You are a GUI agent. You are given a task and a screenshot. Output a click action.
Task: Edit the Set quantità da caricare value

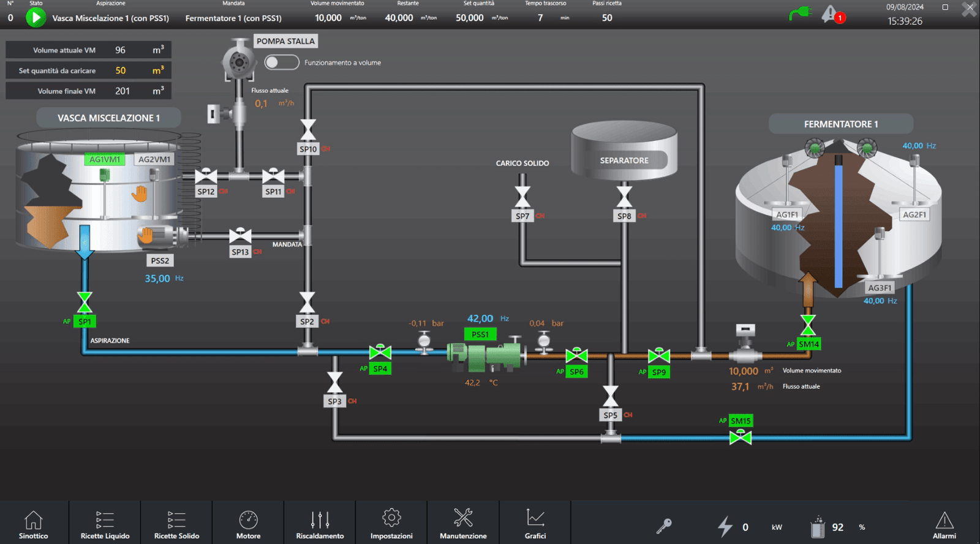click(121, 70)
